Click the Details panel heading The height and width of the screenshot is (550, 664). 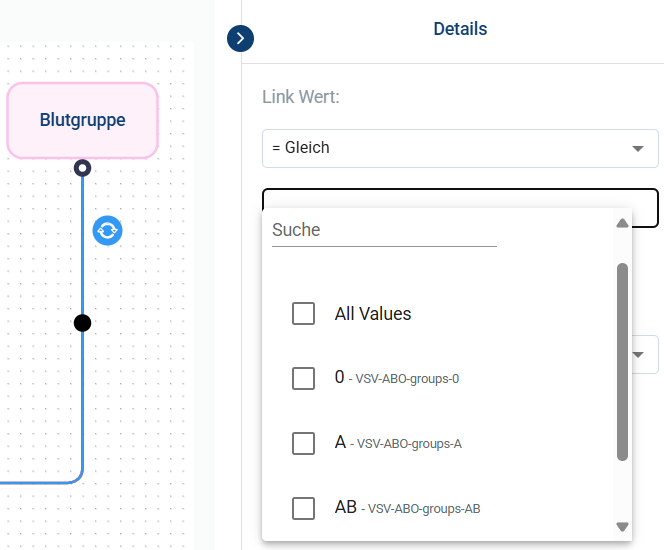[x=460, y=29]
